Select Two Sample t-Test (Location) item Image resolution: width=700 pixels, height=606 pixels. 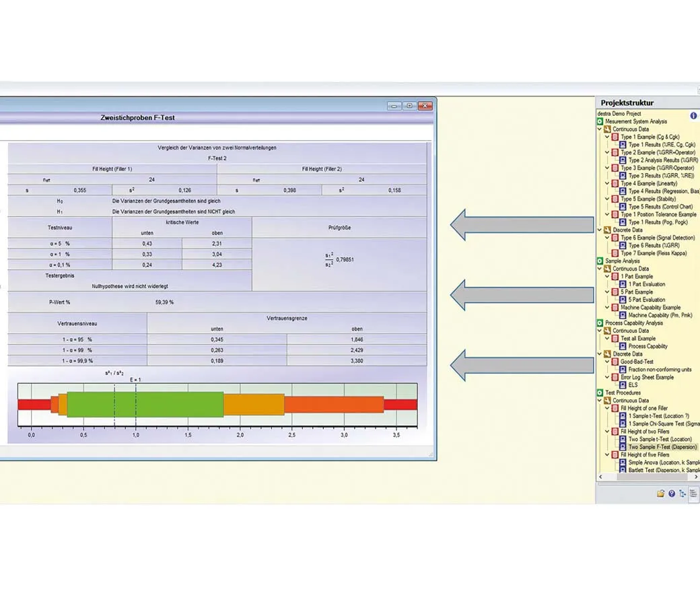coord(660,439)
